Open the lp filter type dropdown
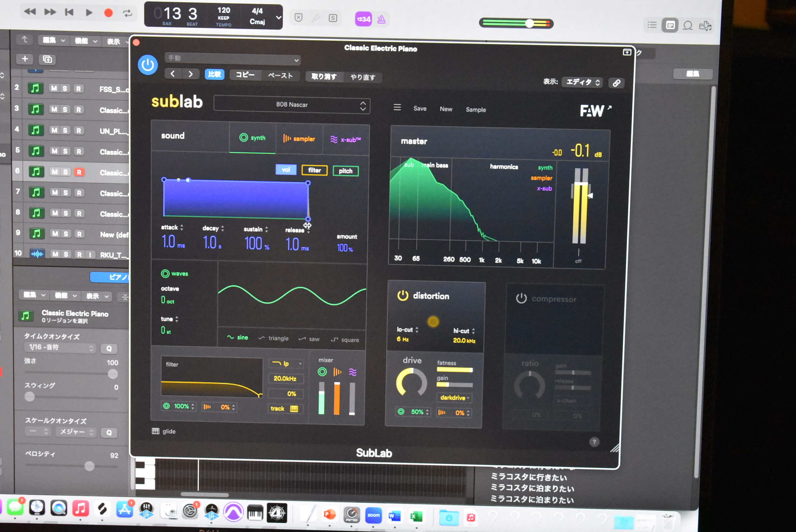 [x=286, y=364]
